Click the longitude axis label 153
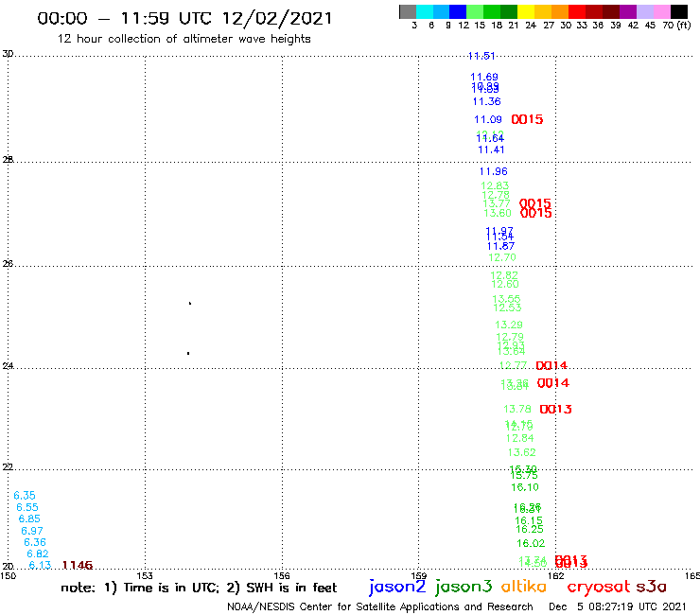 point(145,575)
